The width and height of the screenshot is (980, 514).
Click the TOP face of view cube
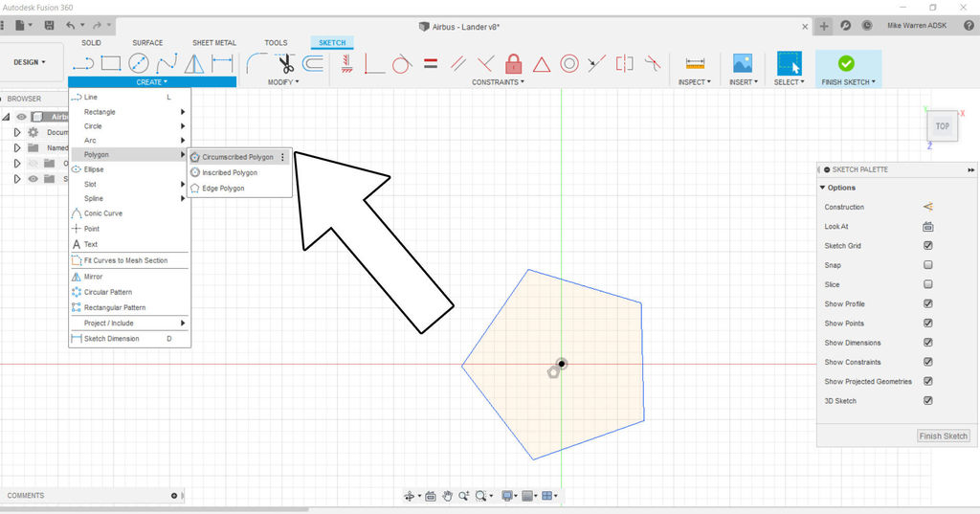pyautogui.click(x=942, y=126)
